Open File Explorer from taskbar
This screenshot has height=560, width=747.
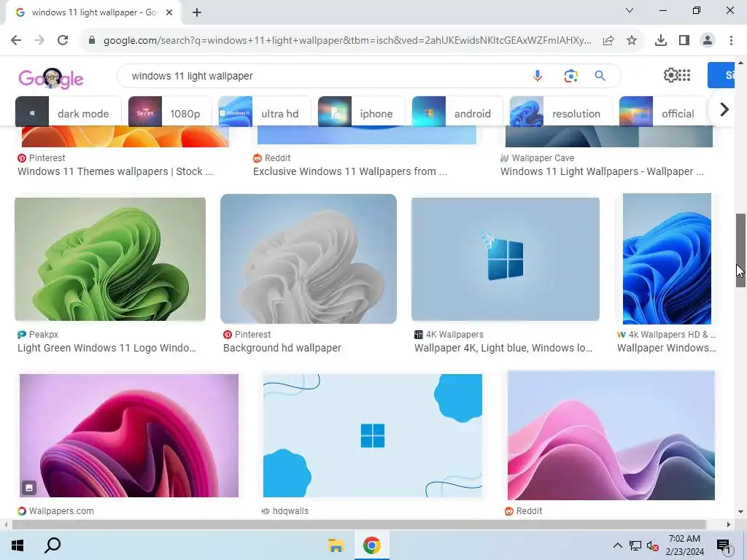click(336, 545)
